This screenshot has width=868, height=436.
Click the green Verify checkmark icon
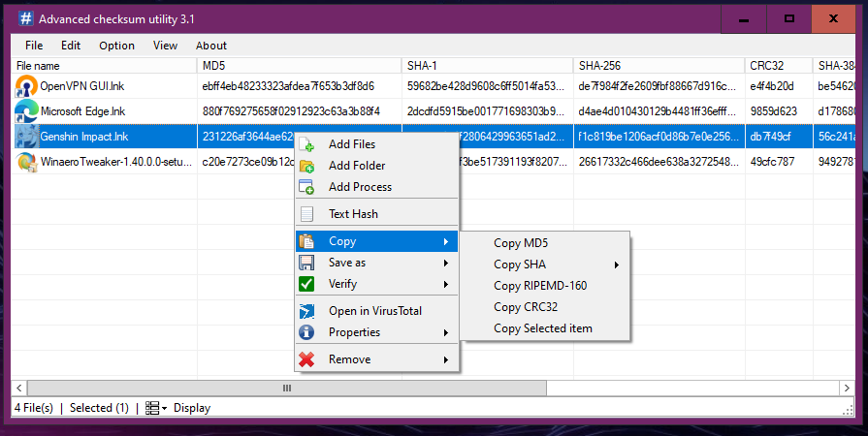pyautogui.click(x=307, y=284)
